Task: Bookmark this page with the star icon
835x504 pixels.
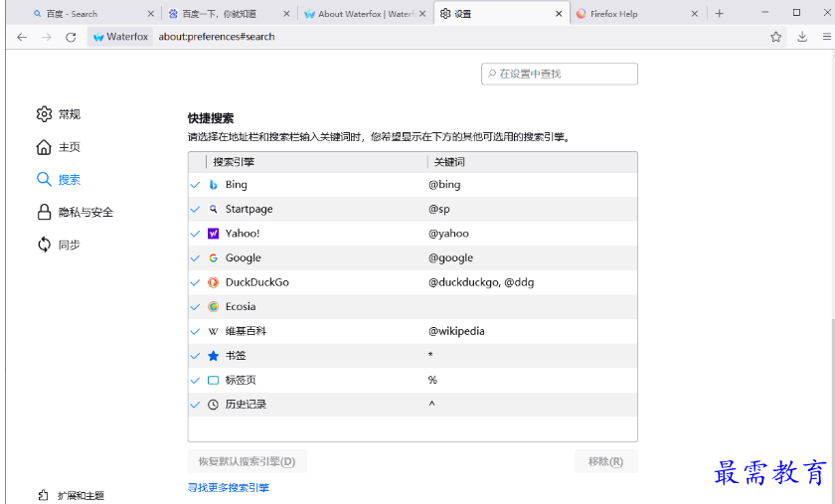Action: point(776,37)
